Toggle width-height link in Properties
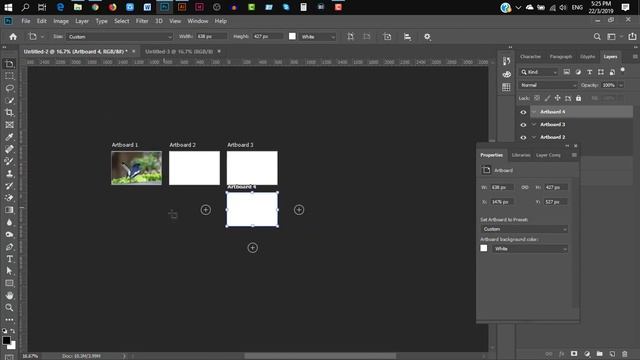Image resolution: width=640 pixels, height=360 pixels. click(x=525, y=187)
